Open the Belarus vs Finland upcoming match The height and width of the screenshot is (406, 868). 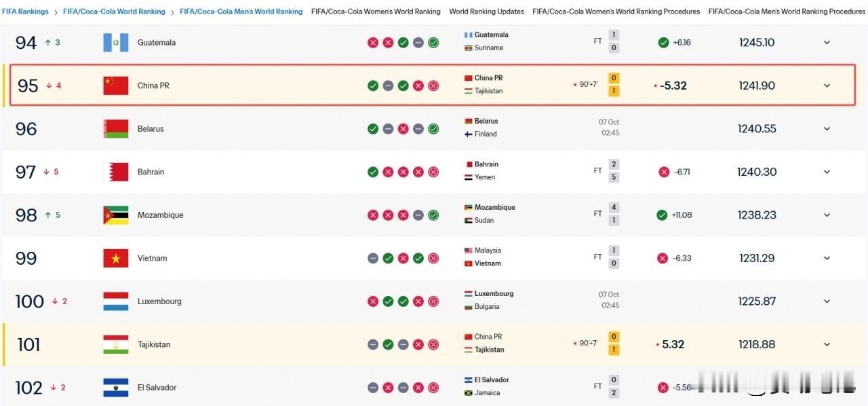click(x=541, y=128)
